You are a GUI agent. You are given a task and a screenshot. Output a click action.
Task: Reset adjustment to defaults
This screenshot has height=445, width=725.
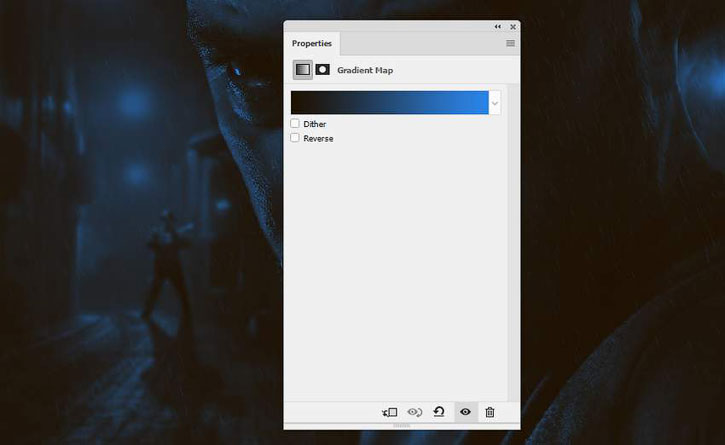coord(439,412)
